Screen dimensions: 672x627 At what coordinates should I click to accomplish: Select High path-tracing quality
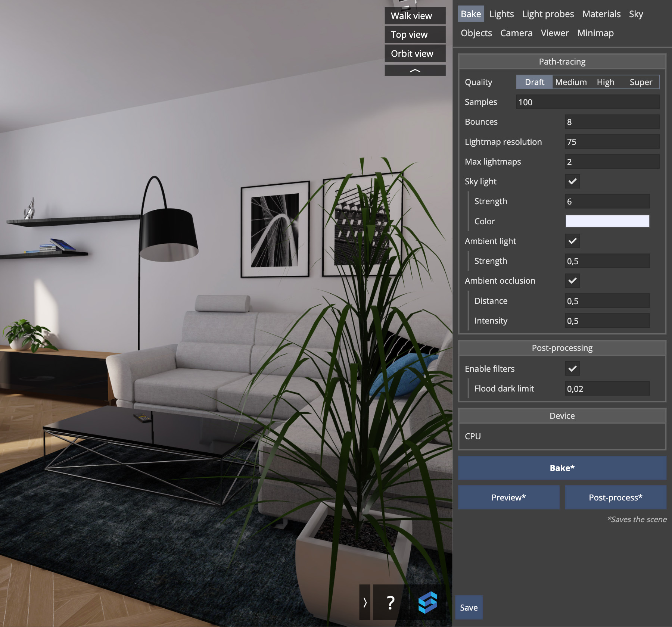[606, 82]
